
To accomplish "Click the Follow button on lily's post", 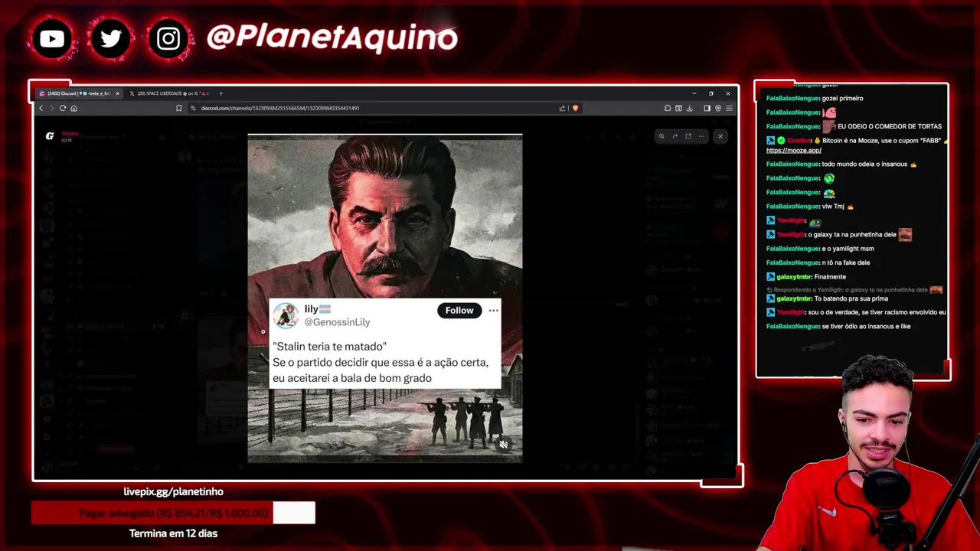I will pyautogui.click(x=459, y=310).
